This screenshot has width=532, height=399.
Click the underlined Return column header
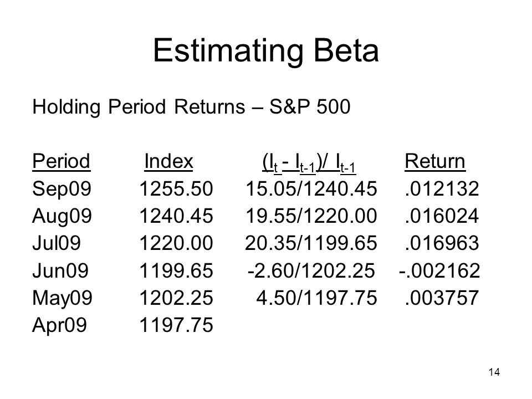[x=435, y=161]
